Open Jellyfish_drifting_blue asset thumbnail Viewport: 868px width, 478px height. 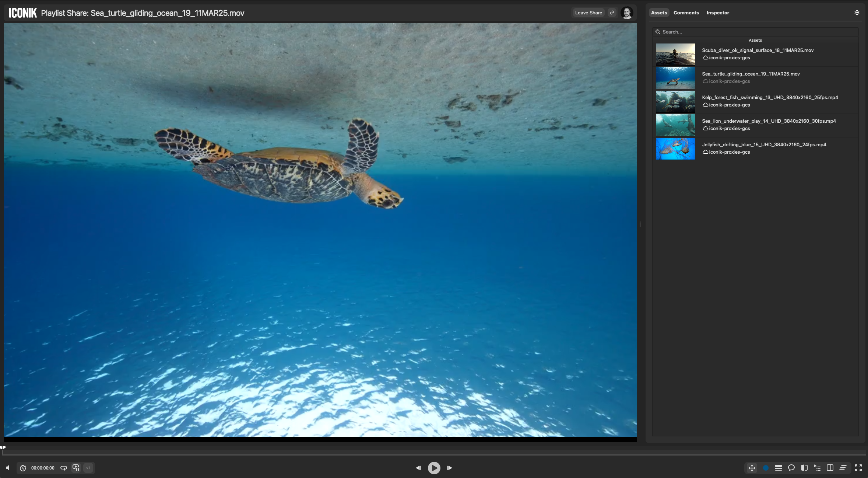coord(675,149)
